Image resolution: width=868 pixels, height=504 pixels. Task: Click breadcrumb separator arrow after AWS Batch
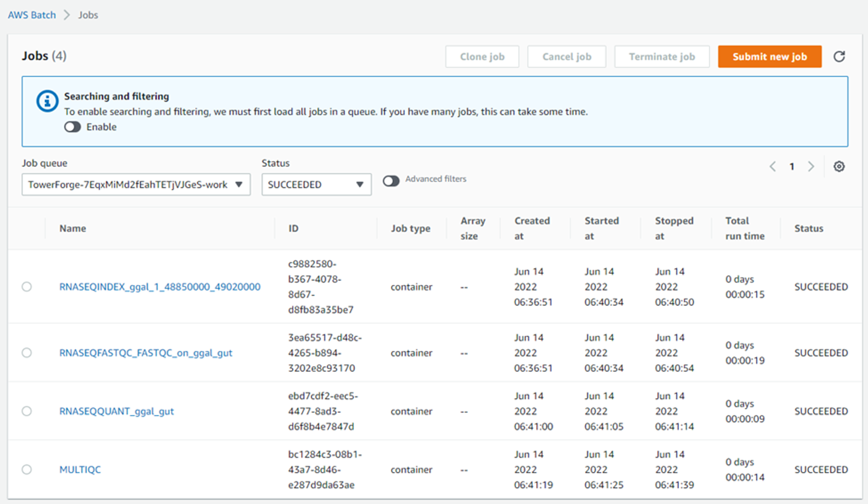point(67,15)
